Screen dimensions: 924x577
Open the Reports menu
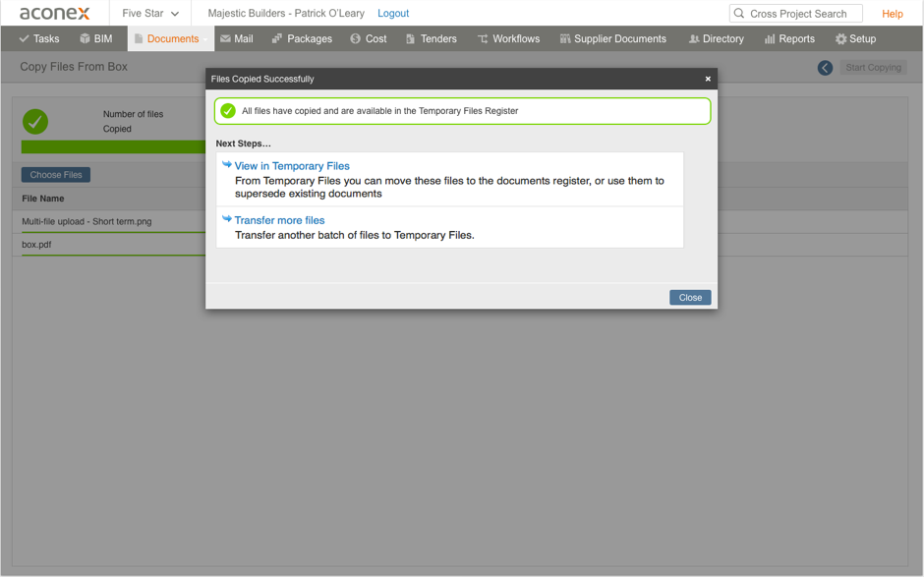[789, 39]
